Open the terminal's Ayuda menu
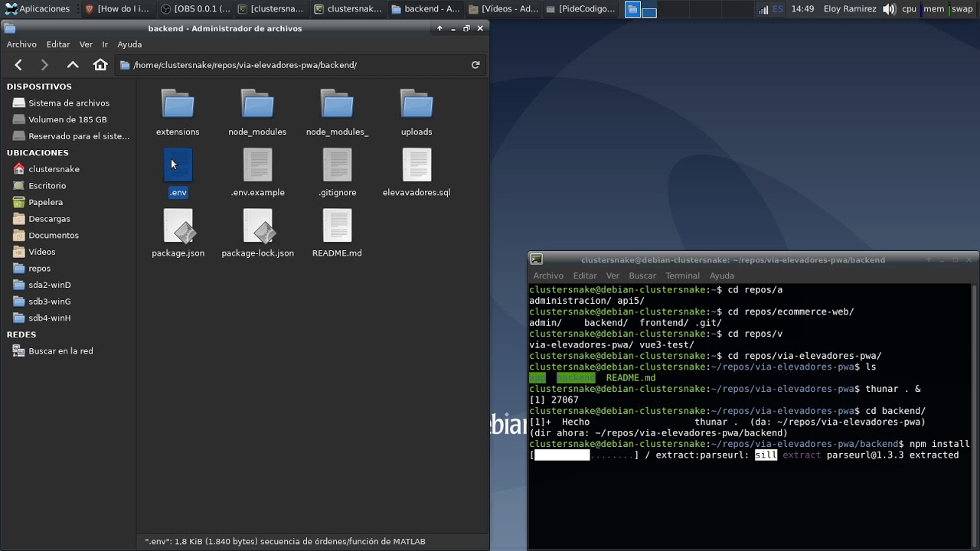Viewport: 980px width, 551px height. pyautogui.click(x=722, y=275)
